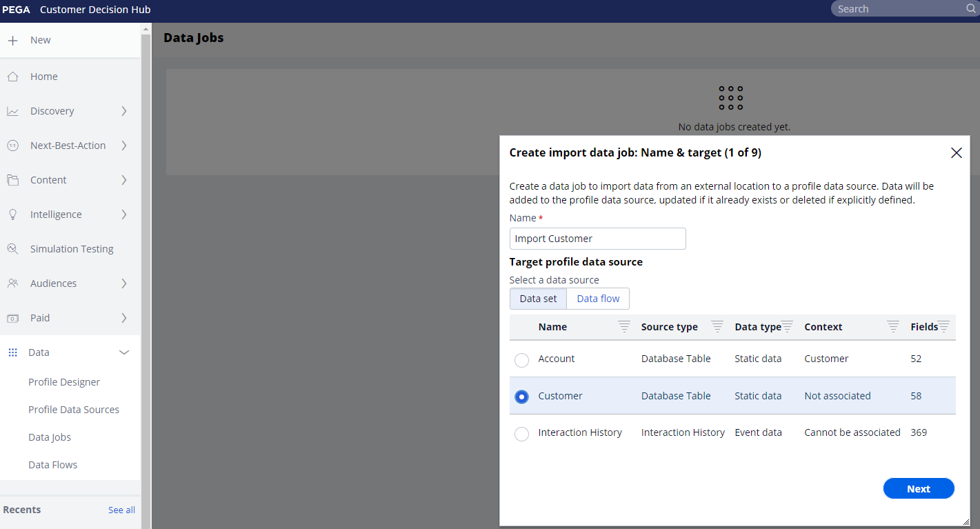Viewport: 980px width, 529px height.
Task: Click the Next button
Action: point(919,488)
